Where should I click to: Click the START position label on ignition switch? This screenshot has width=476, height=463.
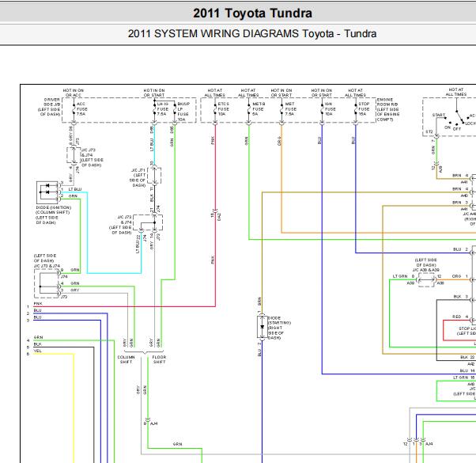click(439, 115)
